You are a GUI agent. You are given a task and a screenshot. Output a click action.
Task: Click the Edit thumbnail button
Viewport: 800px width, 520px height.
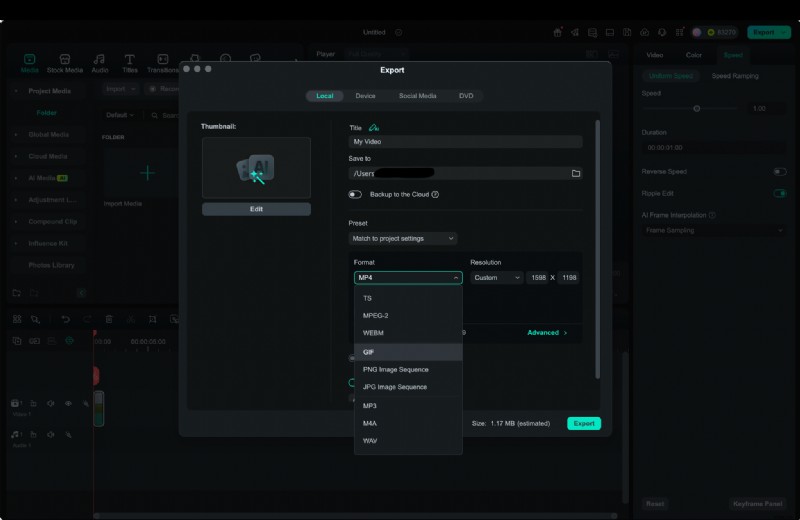(256, 209)
